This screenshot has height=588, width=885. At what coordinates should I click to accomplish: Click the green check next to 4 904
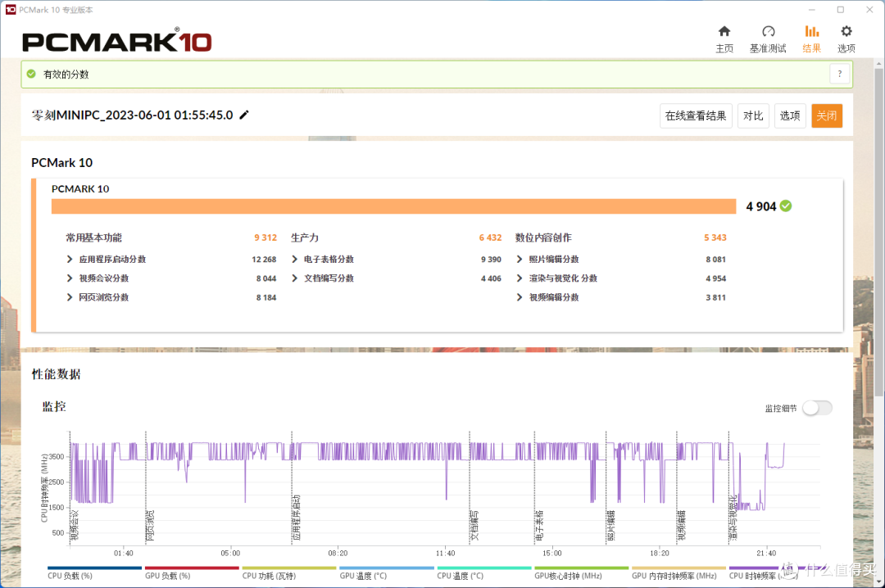click(786, 206)
